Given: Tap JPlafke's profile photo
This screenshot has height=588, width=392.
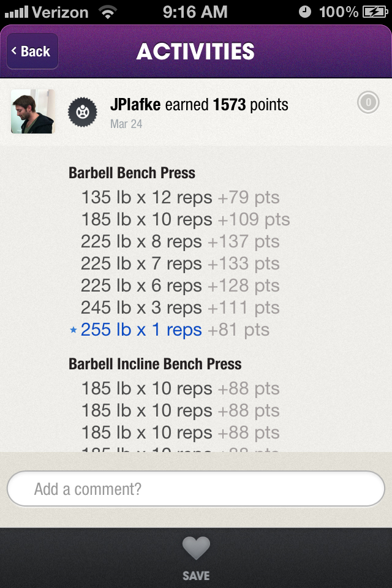Looking at the screenshot, I should click(32, 111).
